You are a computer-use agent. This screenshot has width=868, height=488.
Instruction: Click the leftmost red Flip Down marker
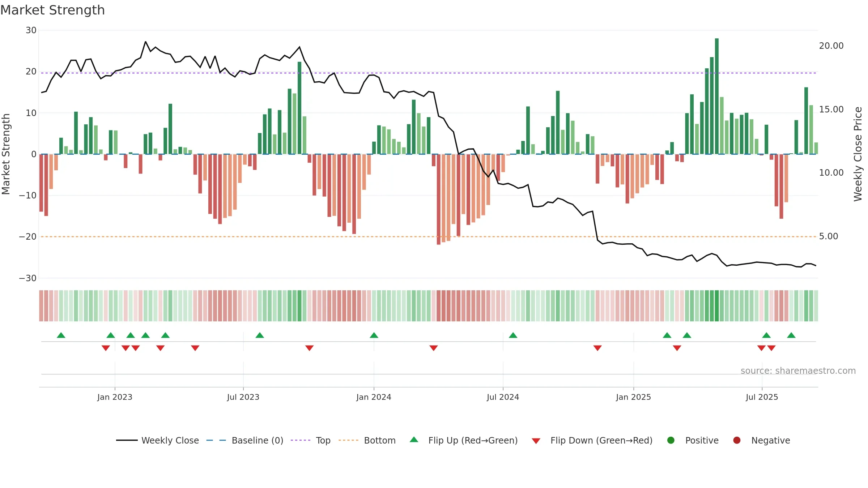tap(106, 348)
